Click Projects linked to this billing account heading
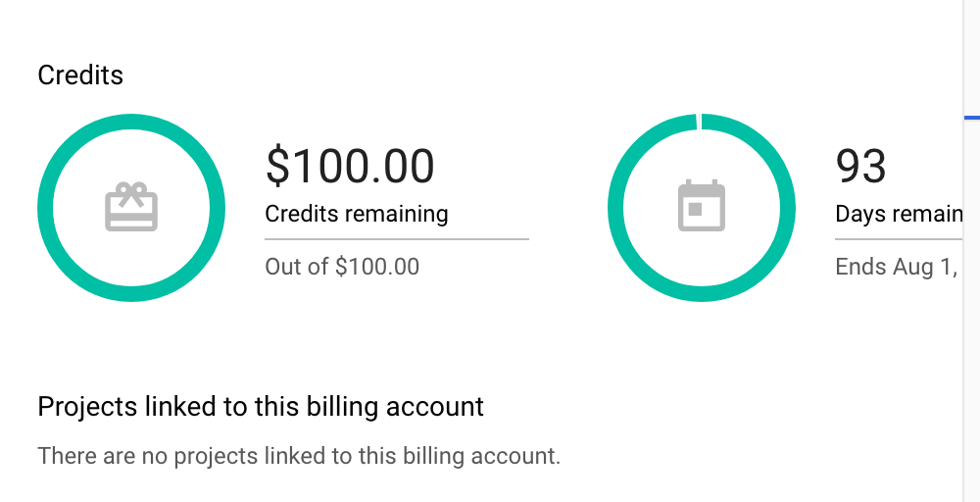 (261, 407)
